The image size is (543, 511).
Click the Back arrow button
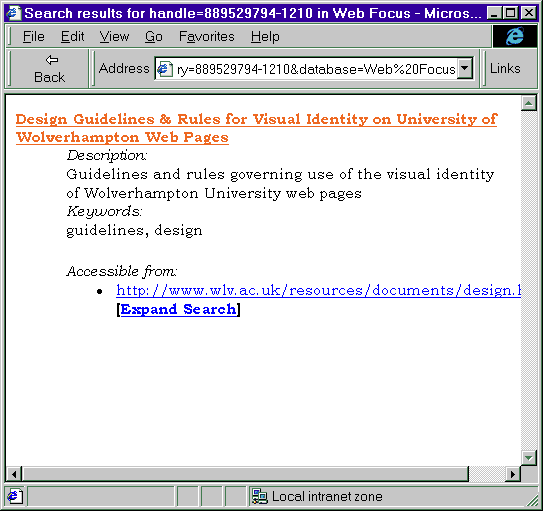(x=49, y=69)
